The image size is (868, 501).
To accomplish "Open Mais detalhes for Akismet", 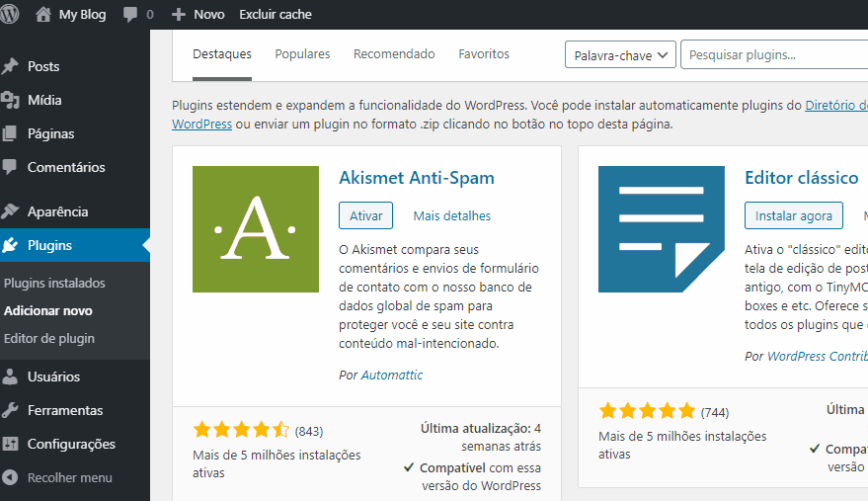I will click(451, 216).
